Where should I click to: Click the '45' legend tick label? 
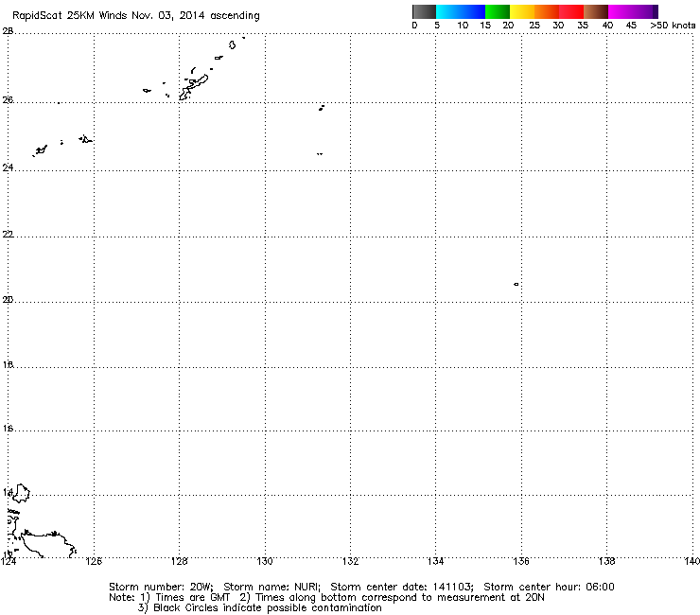pos(631,26)
